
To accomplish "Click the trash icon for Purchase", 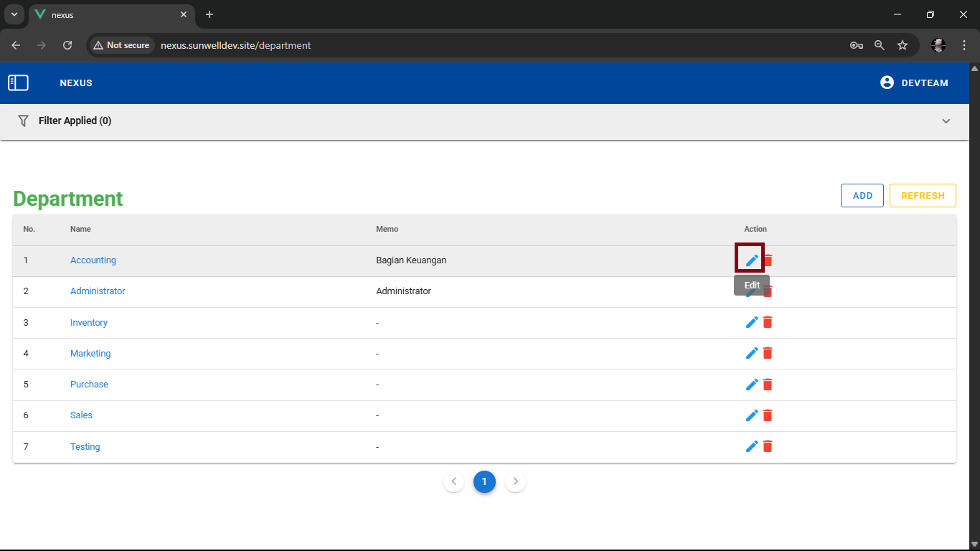I will point(768,385).
